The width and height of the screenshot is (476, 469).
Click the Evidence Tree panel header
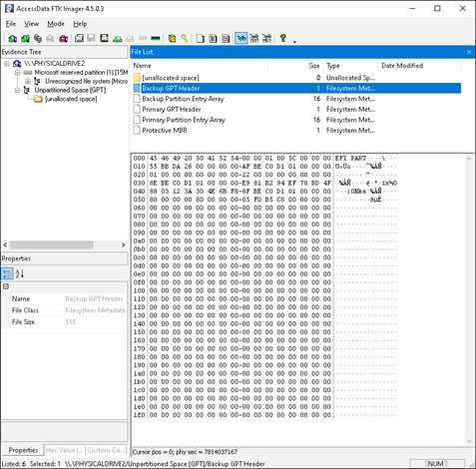64,52
